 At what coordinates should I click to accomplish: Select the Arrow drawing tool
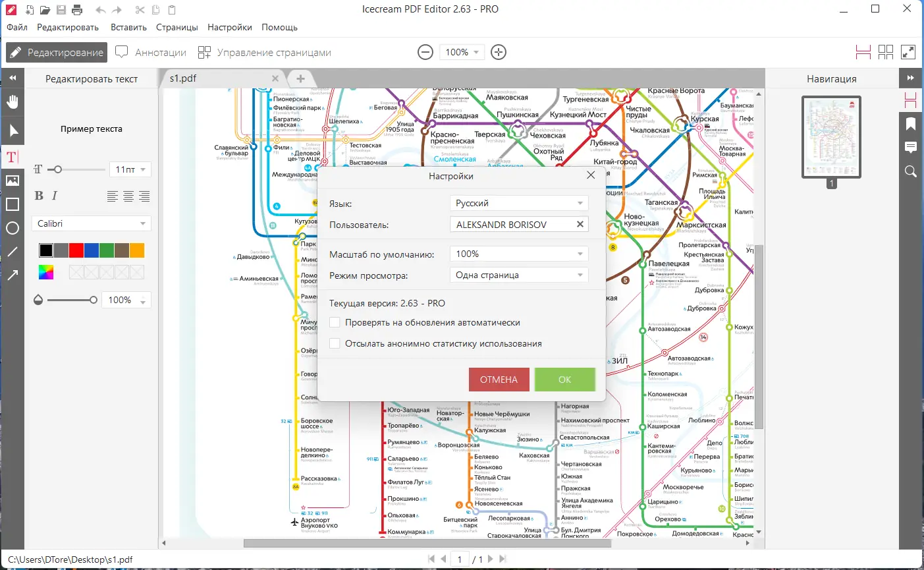13,275
